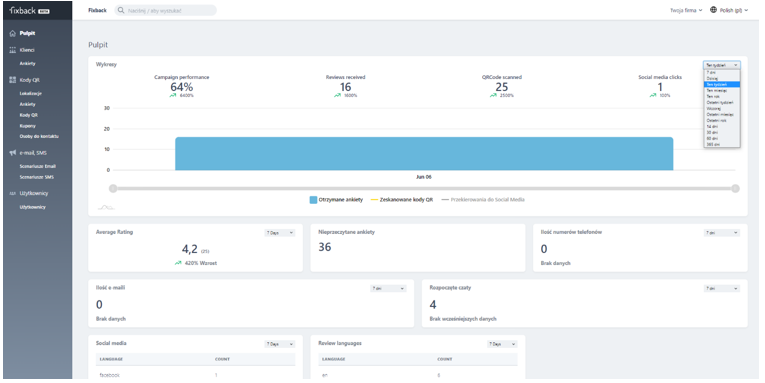Click the facebook row in Social media table

point(195,375)
